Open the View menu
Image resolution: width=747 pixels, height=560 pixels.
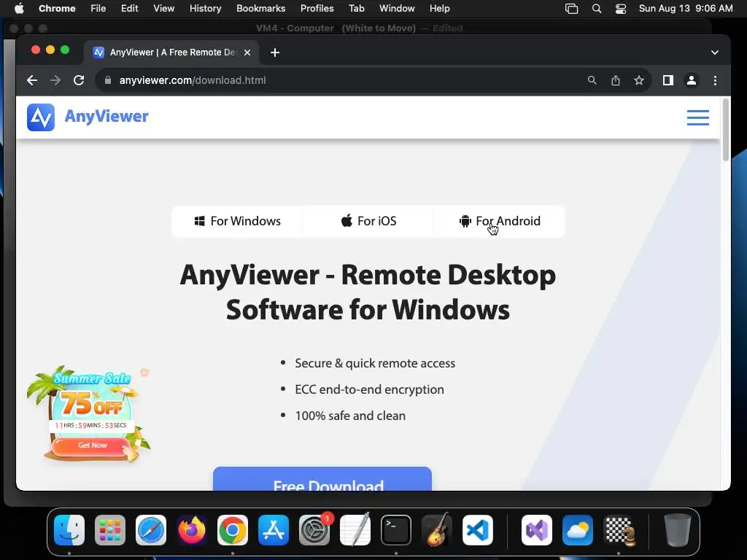click(164, 8)
